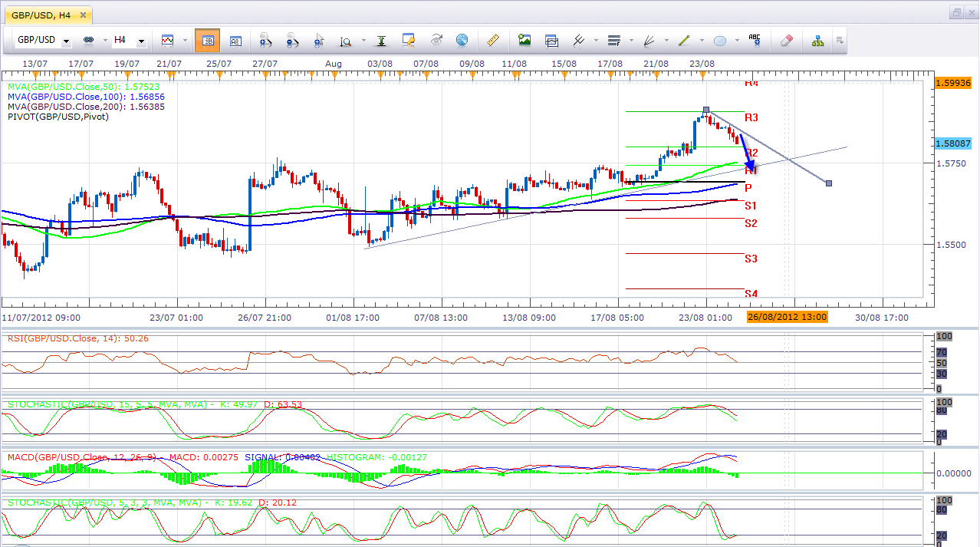Click the S1 pivot level label

pyautogui.click(x=751, y=206)
